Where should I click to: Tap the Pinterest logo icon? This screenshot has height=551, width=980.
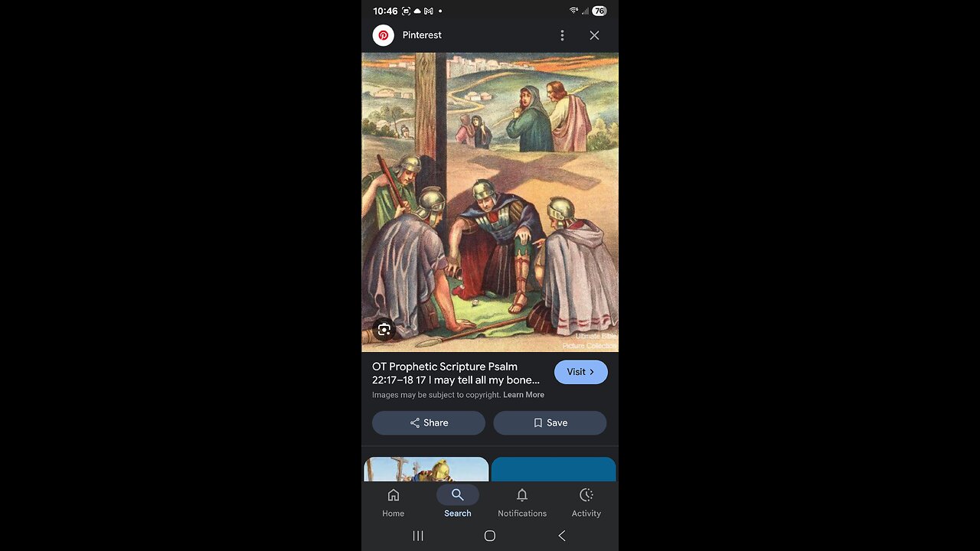coord(383,35)
